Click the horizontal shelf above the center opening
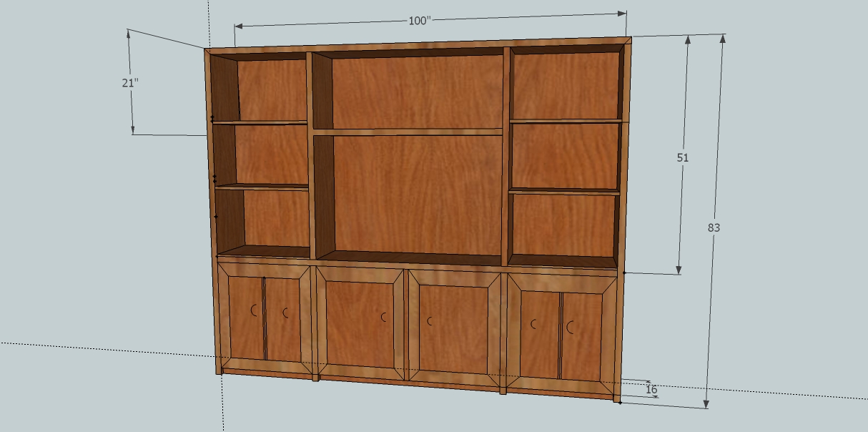 [x=408, y=132]
